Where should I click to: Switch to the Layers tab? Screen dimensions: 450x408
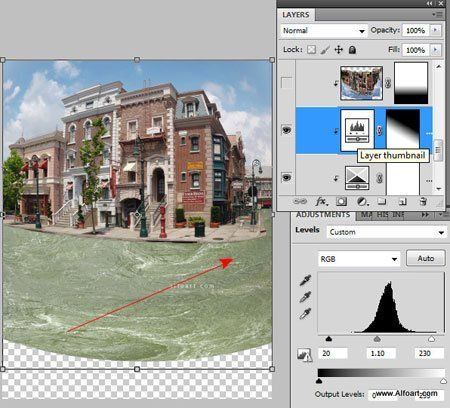click(x=296, y=15)
